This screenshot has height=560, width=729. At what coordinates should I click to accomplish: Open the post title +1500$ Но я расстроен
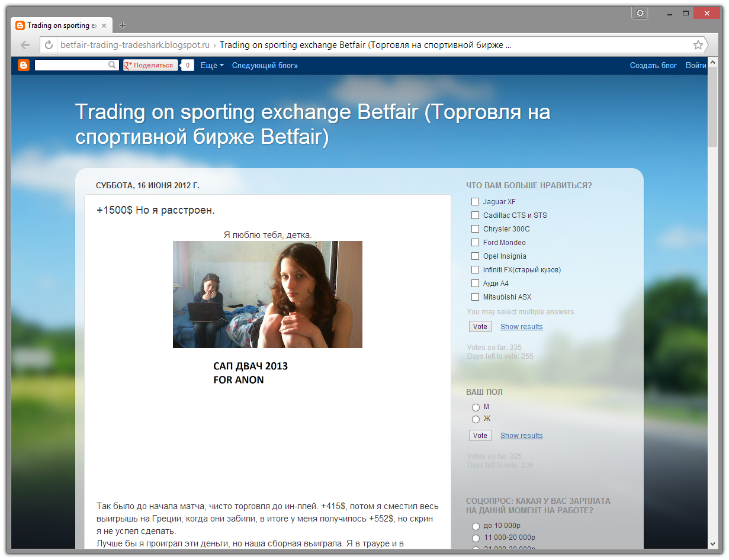156,210
